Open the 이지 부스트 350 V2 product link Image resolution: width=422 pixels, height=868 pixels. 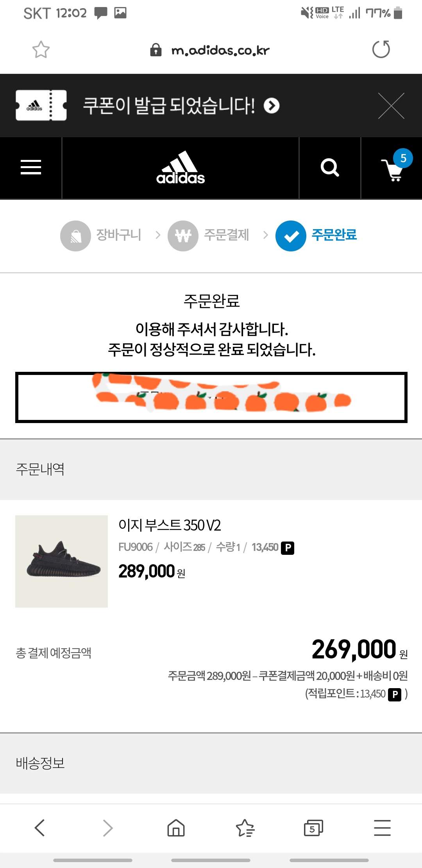tap(170, 525)
